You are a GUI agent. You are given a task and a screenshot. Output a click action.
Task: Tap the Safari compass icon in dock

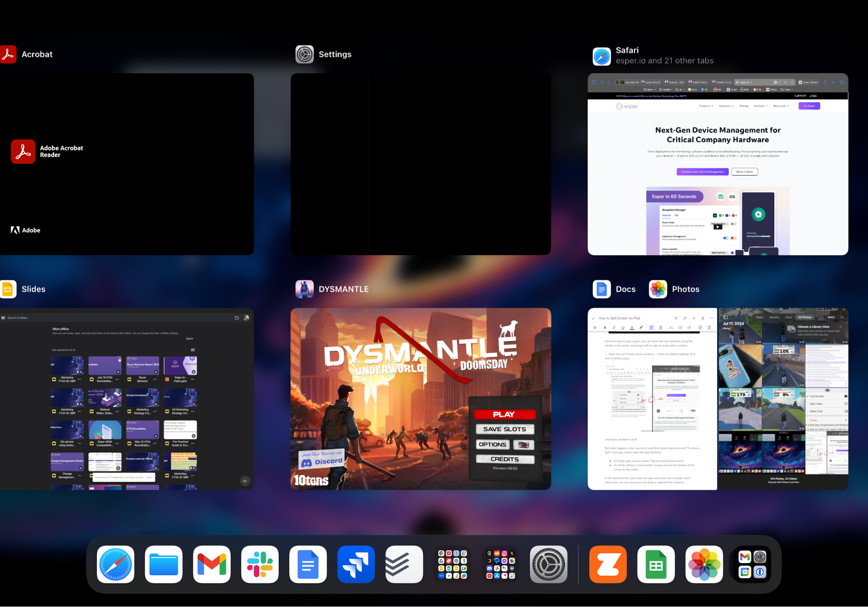tap(116, 564)
